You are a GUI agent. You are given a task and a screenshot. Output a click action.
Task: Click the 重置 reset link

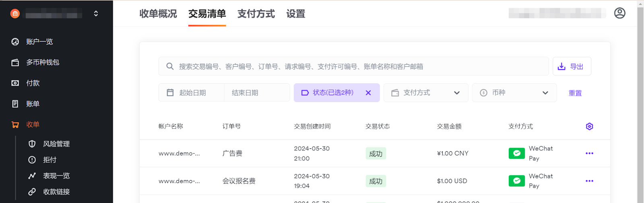tap(575, 93)
